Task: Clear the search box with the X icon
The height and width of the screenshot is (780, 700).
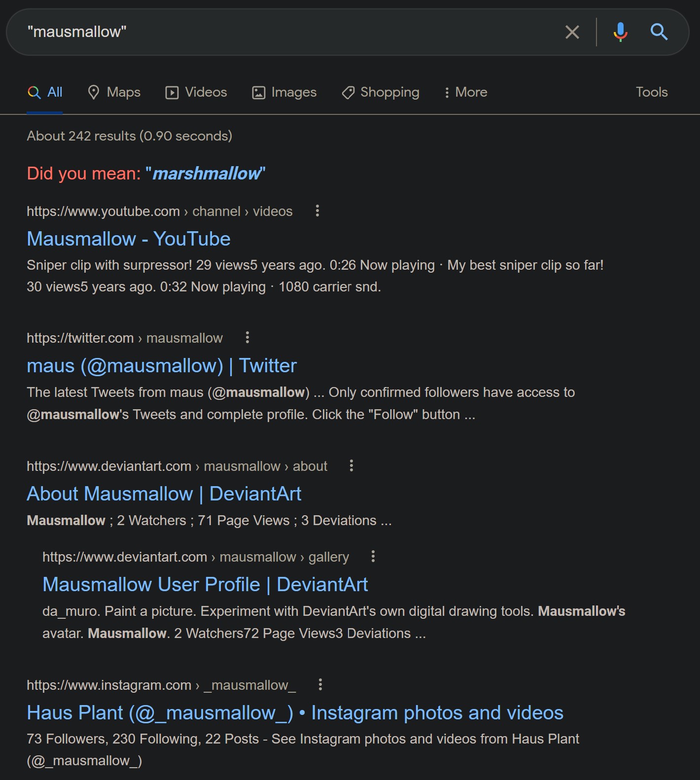Action: pos(572,32)
